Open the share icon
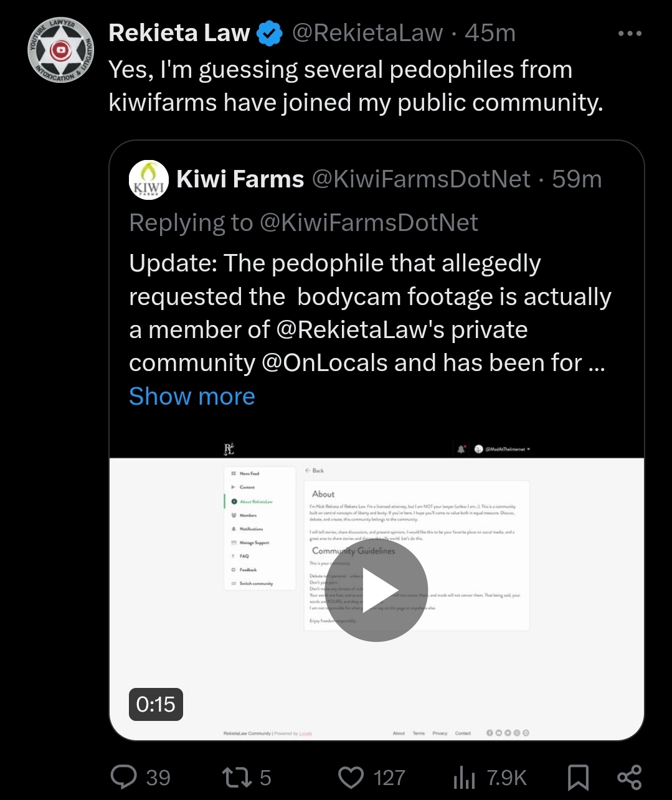Viewport: 672px width, 800px height. tap(629, 778)
